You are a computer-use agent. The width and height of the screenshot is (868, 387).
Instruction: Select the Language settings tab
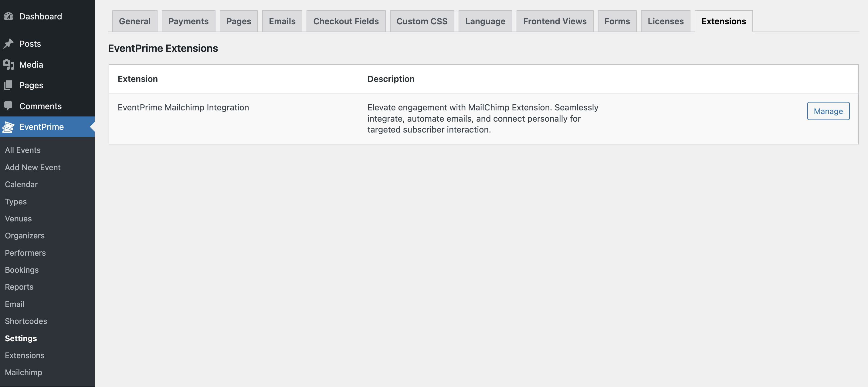485,21
